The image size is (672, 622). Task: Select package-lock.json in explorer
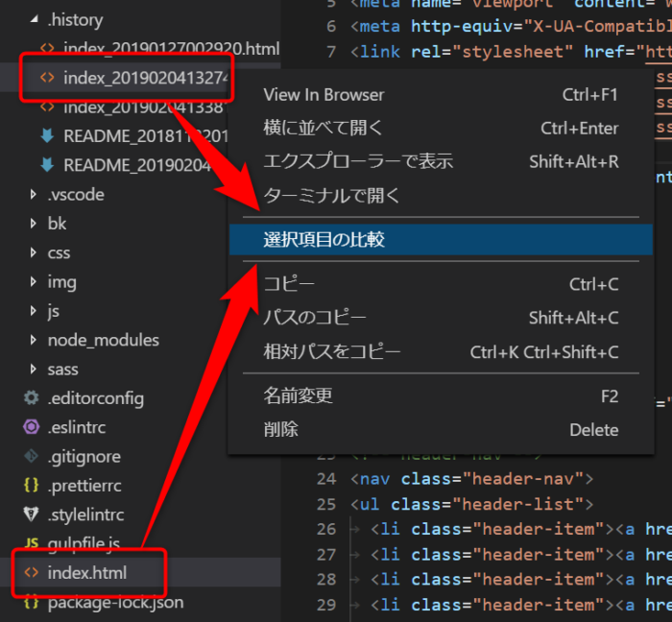[115, 603]
